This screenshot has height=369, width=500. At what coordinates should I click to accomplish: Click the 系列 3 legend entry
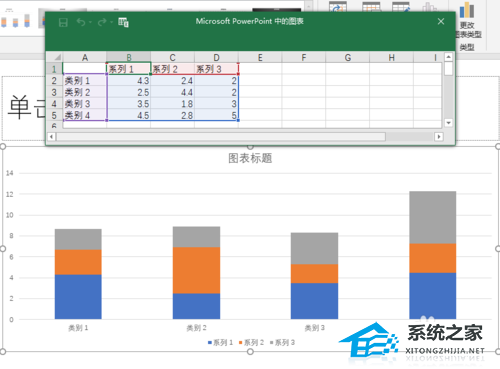point(282,342)
